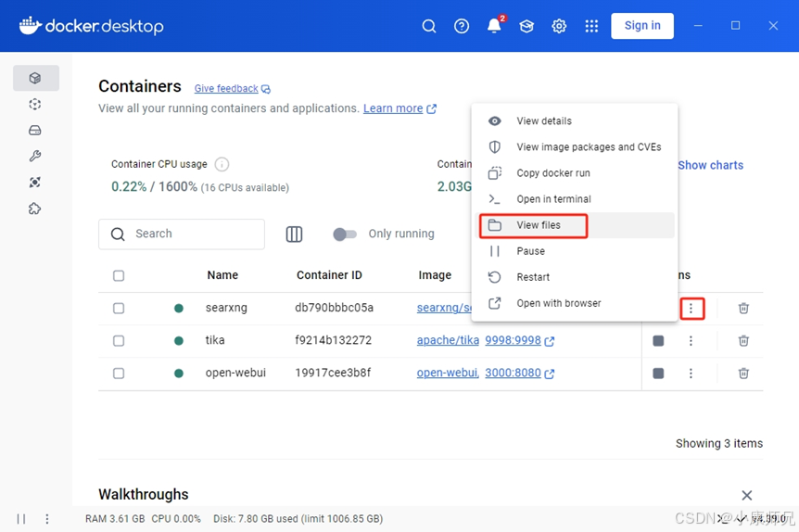Open the Learning center graduation icon
This screenshot has height=532, width=799.
(x=526, y=26)
